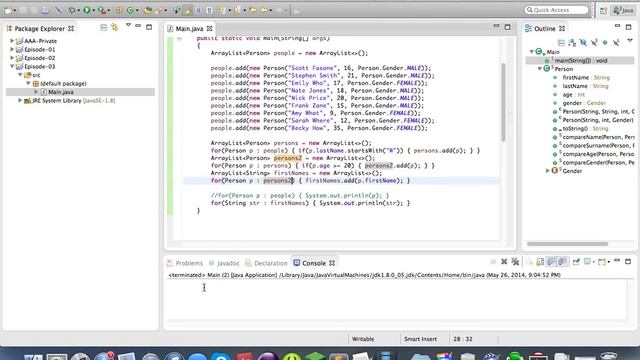Select the (default package) node

(63, 83)
